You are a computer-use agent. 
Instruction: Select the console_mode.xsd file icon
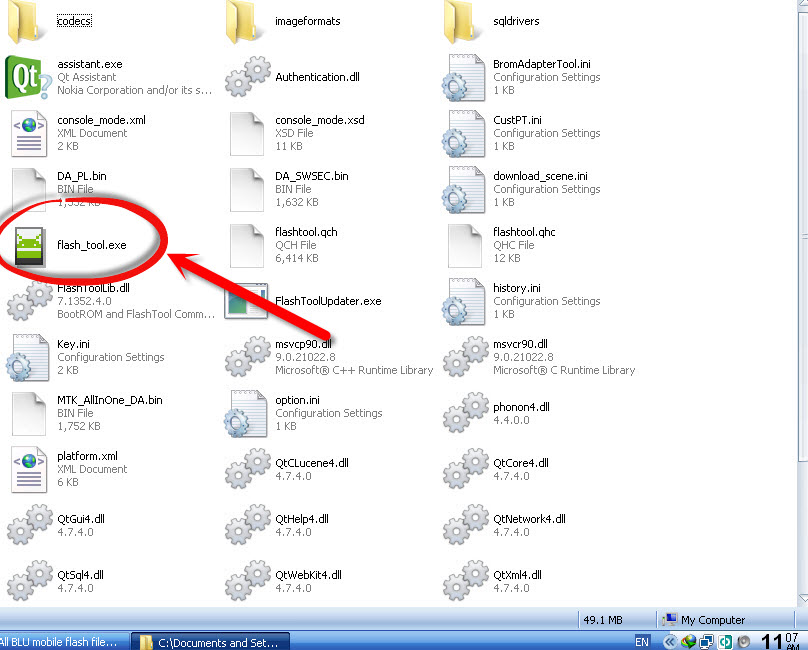pos(247,134)
